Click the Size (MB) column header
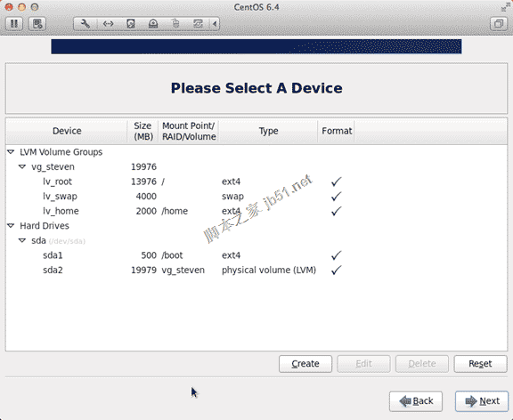513x420 pixels. [143, 131]
